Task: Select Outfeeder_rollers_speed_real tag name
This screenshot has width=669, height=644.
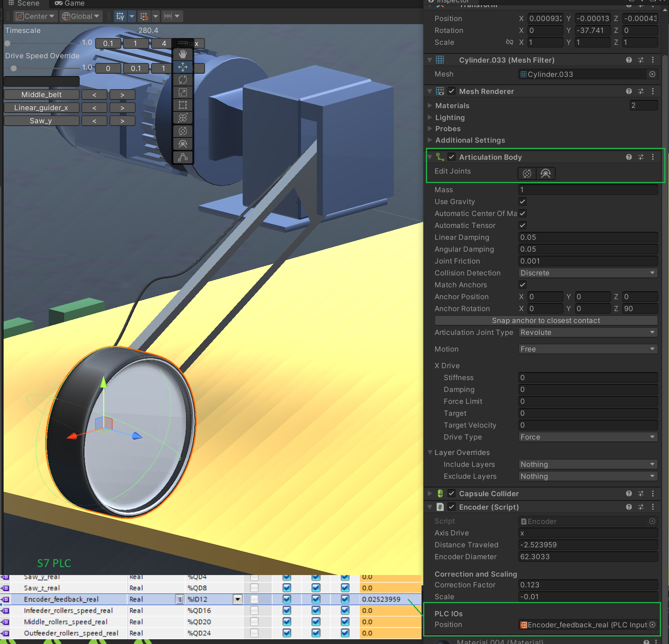Action: [71, 633]
